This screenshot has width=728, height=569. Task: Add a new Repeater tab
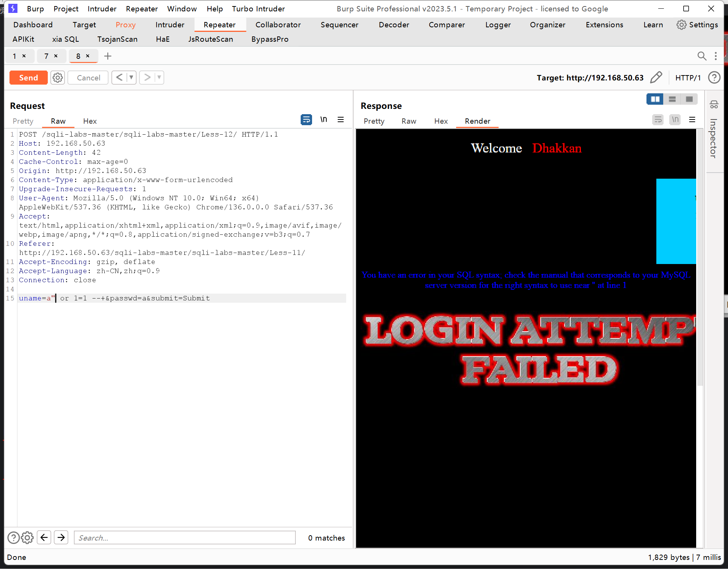108,56
